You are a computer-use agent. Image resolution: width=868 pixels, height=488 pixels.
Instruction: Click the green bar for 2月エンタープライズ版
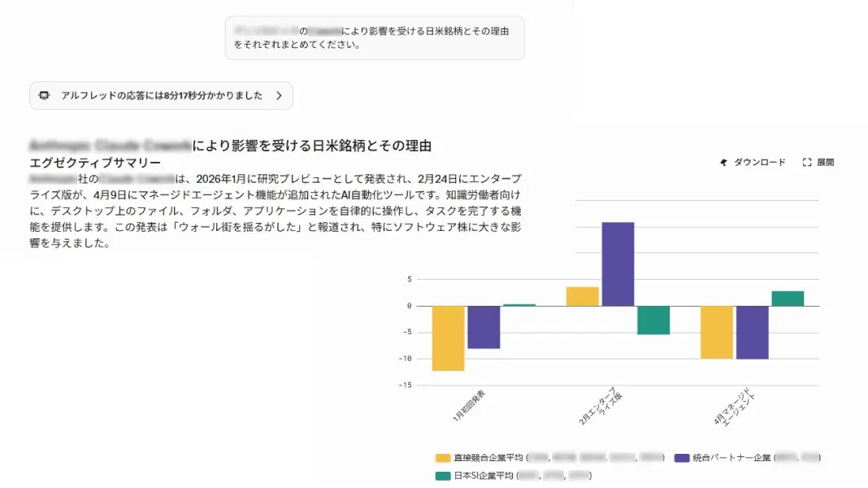point(653,320)
